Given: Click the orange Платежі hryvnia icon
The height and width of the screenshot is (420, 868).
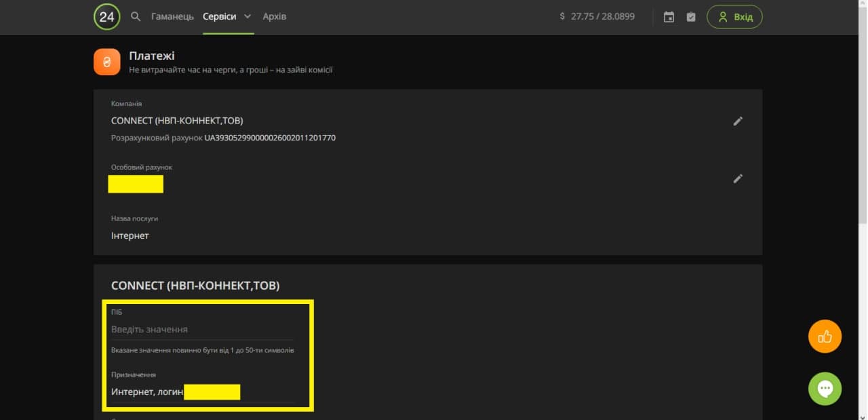Looking at the screenshot, I should point(106,62).
